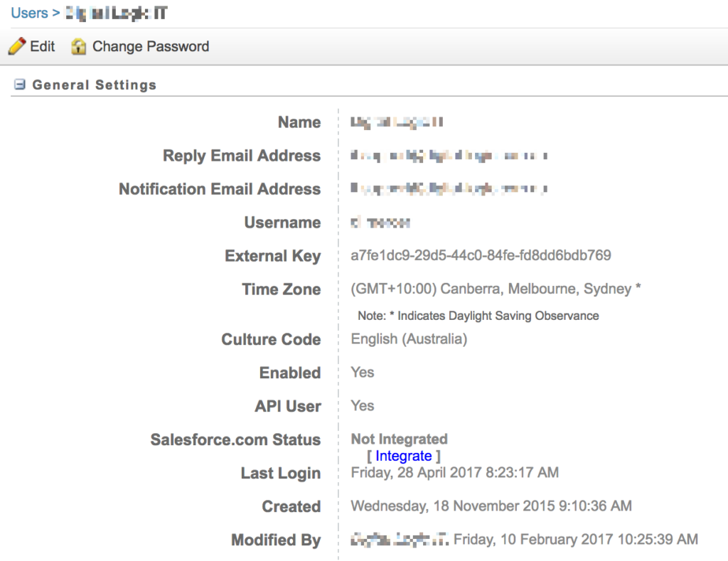
Task: Select the External Key value text
Action: point(481,255)
